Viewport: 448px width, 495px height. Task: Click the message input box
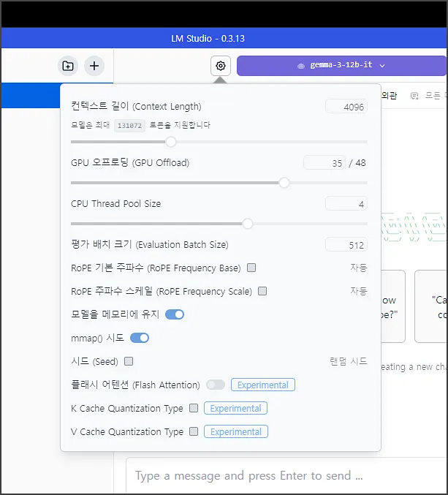[286, 475]
